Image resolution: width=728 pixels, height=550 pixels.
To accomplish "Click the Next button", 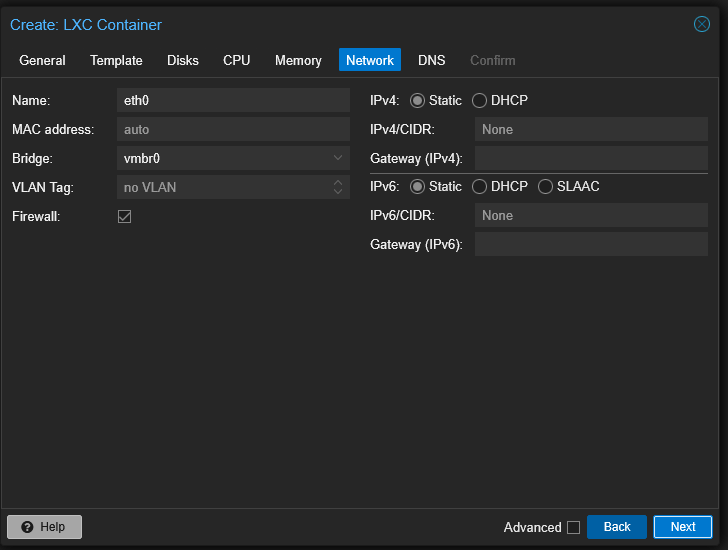I will [682, 527].
